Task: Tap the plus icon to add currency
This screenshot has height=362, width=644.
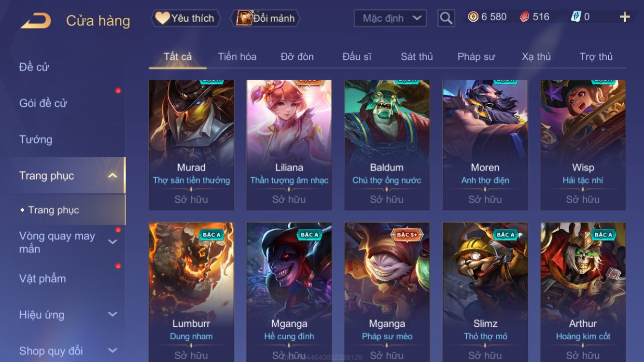Action: [625, 17]
